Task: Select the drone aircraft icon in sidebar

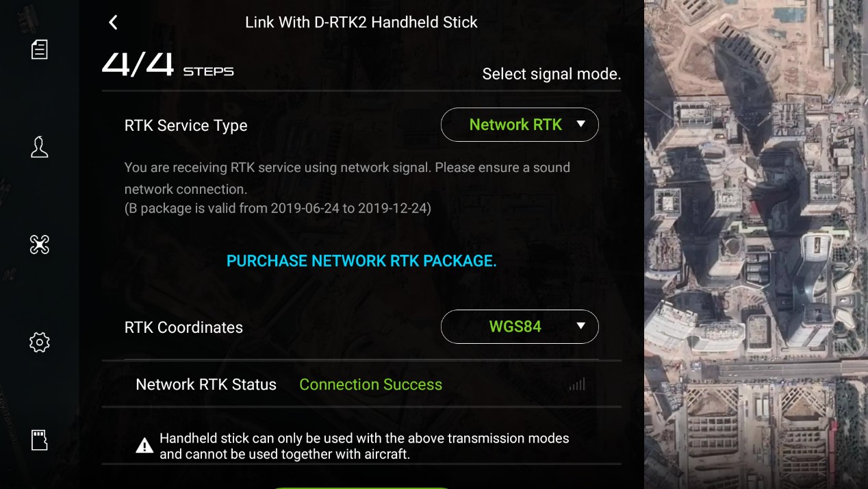Action: point(40,244)
